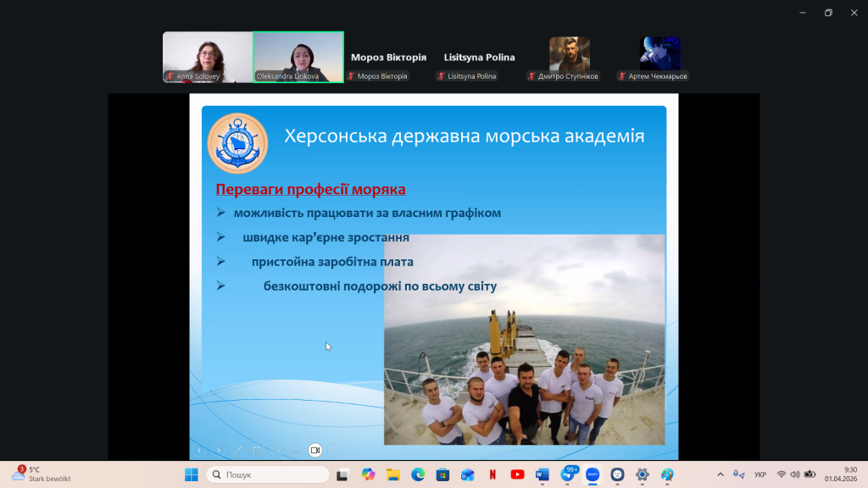Open the pen pointer tool on slide
868x488 pixels.
coord(238,450)
